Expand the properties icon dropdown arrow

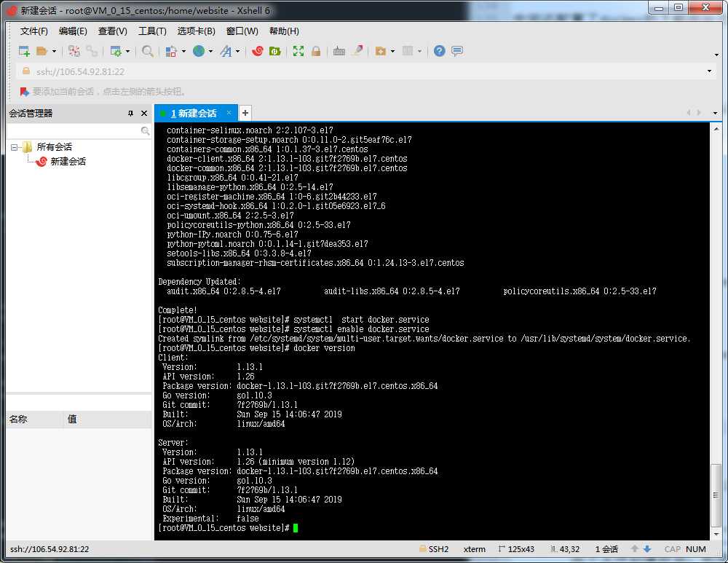point(127,51)
